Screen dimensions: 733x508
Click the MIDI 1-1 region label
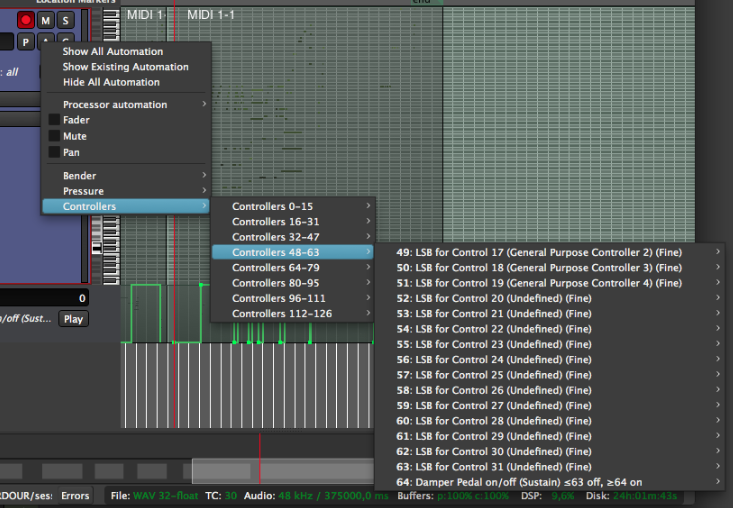[211, 15]
